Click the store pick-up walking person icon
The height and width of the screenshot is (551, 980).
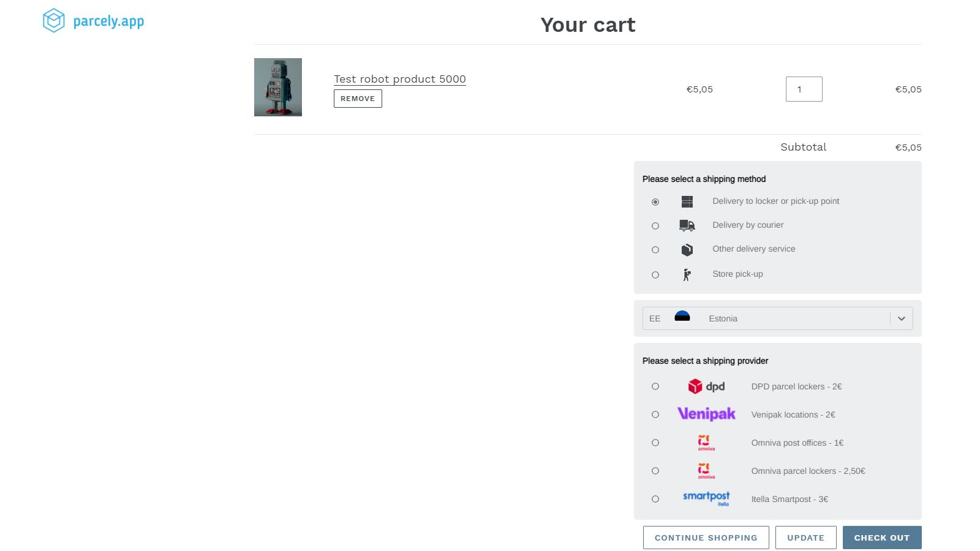point(687,275)
